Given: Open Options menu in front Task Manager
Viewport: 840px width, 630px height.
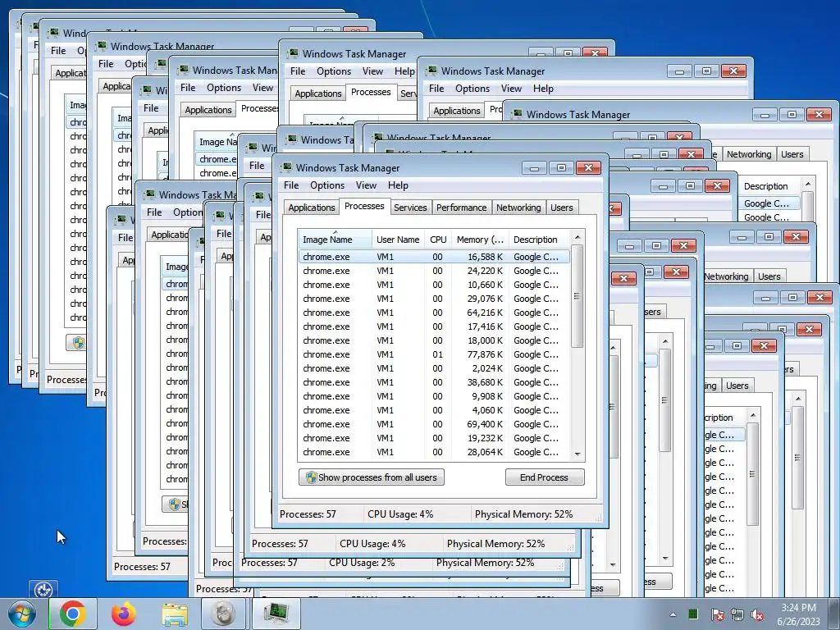Looking at the screenshot, I should 326,185.
